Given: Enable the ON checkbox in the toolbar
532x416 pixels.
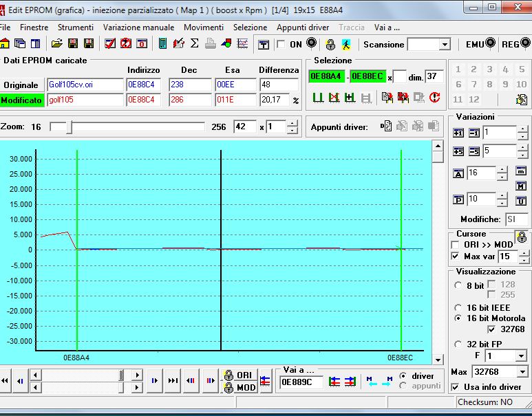Looking at the screenshot, I should 281,45.
